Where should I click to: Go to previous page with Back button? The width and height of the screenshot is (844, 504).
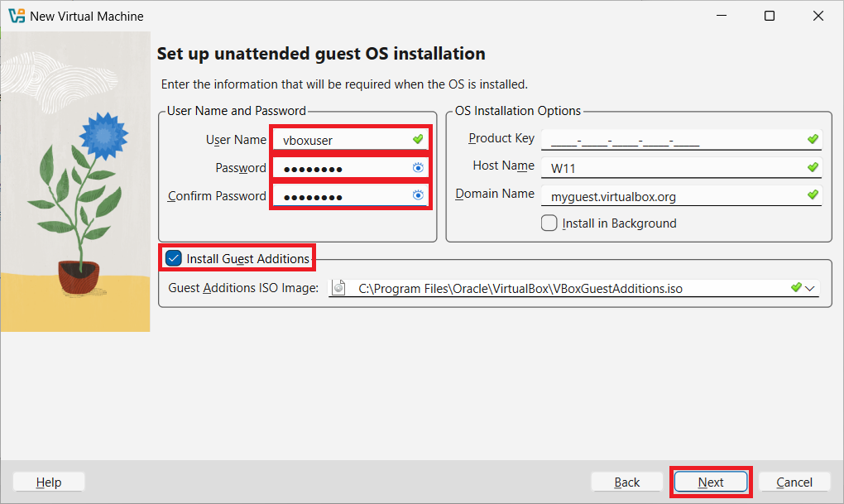coord(626,482)
